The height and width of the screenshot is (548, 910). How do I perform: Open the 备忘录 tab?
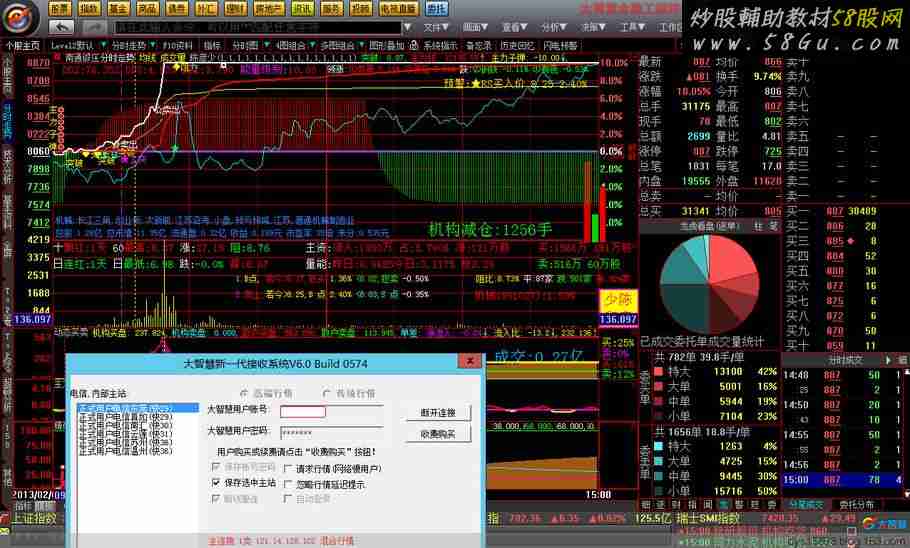tap(478, 45)
